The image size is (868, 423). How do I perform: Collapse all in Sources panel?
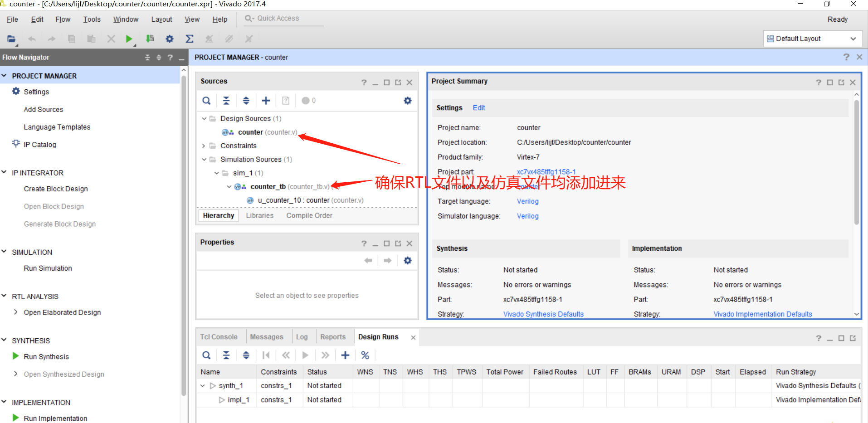226,101
